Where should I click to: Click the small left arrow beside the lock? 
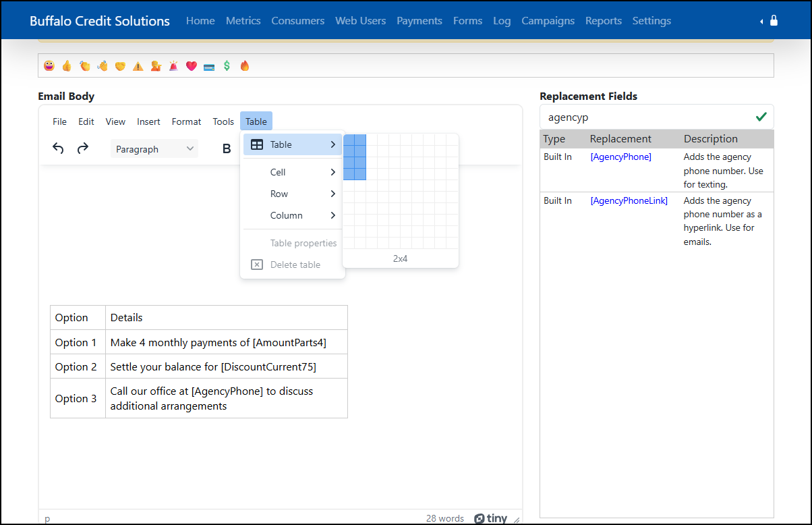(x=761, y=22)
